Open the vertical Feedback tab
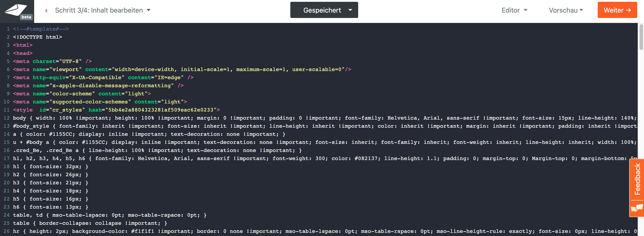 637,179
